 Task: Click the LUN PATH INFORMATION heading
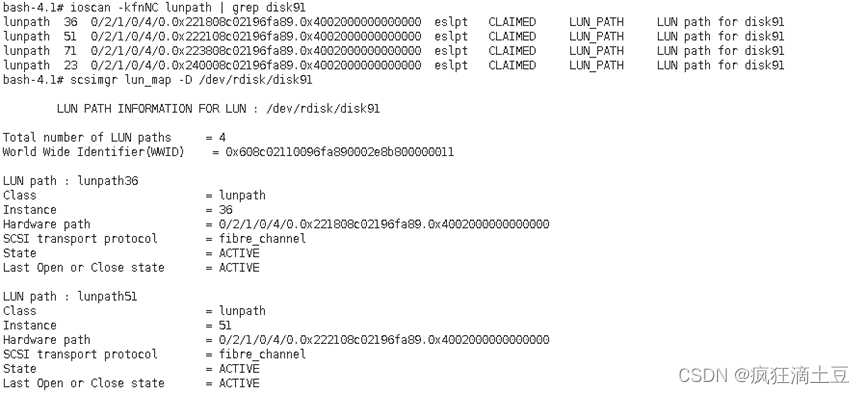[x=218, y=109]
